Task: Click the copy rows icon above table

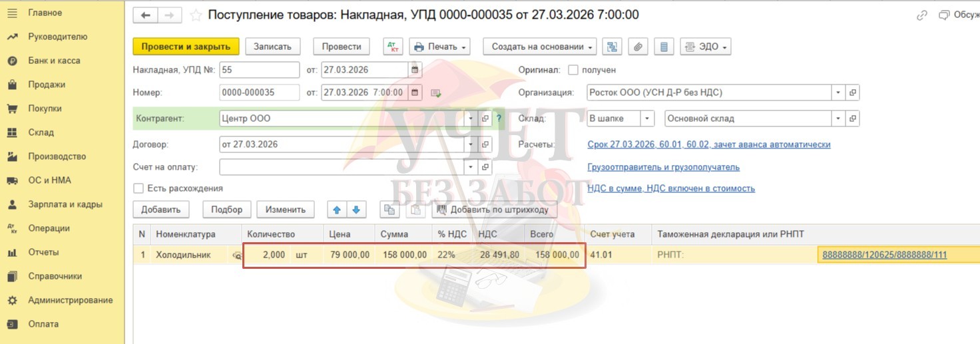Action: click(x=389, y=210)
